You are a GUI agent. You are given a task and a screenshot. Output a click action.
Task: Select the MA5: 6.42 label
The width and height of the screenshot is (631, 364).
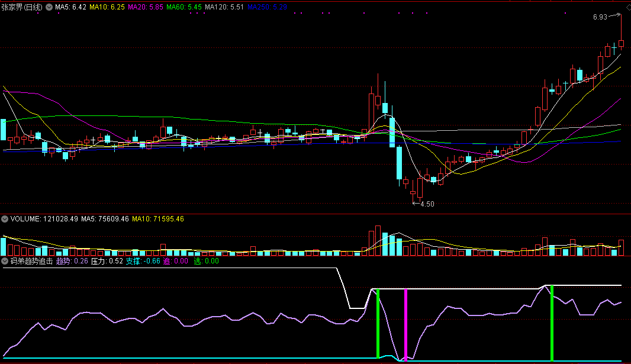[70, 7]
